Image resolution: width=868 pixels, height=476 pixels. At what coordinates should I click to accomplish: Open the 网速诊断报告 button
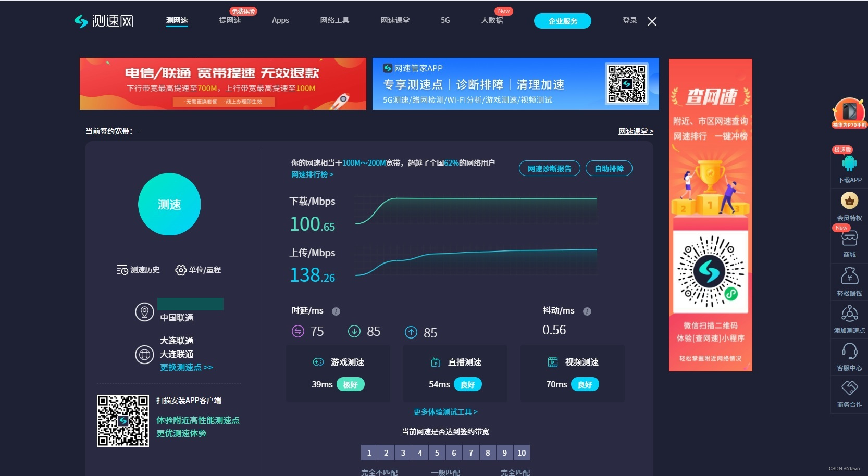(550, 168)
